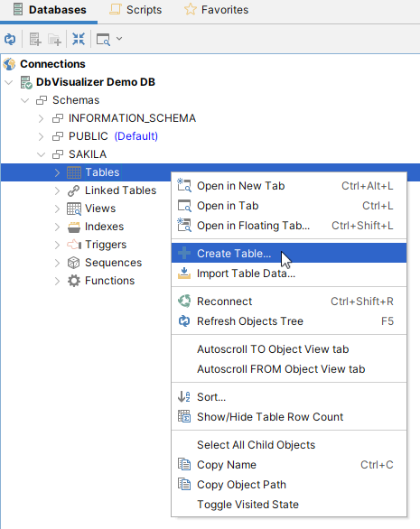Viewport: 420px width, 529px height.
Task: Click the SAKILA schema icon
Action: pyautogui.click(x=58, y=154)
